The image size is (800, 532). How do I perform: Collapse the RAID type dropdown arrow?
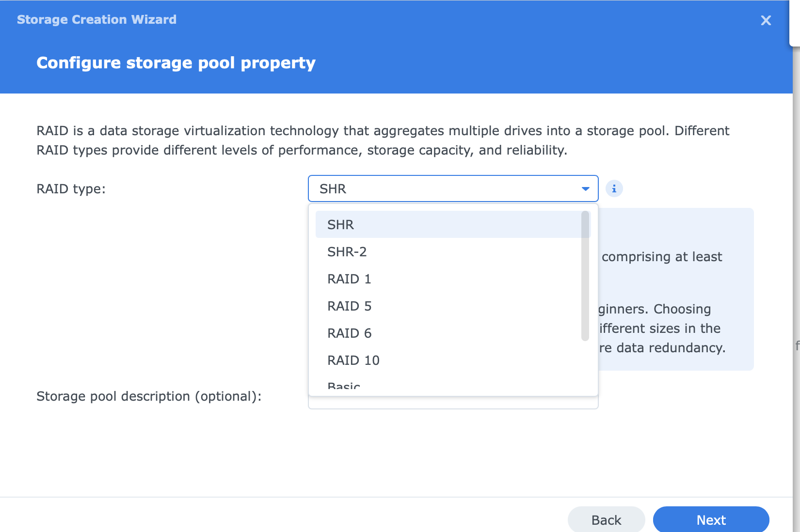585,188
